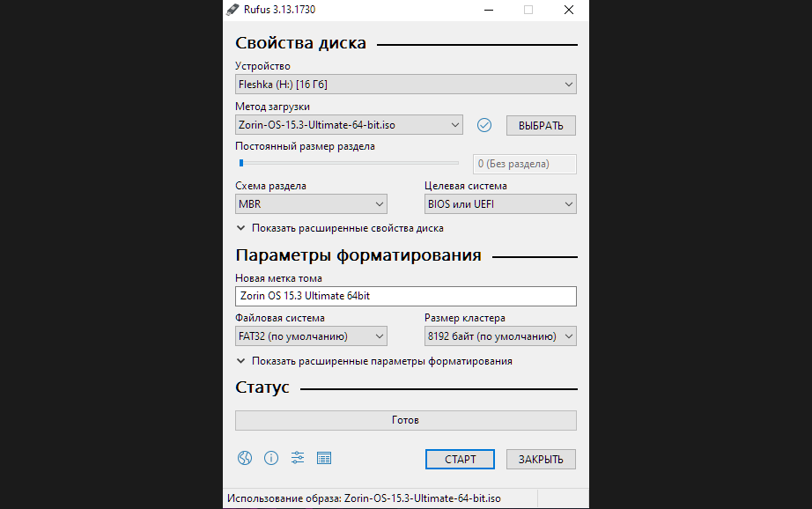Click the Готов status progress bar
812x509 pixels.
[405, 420]
